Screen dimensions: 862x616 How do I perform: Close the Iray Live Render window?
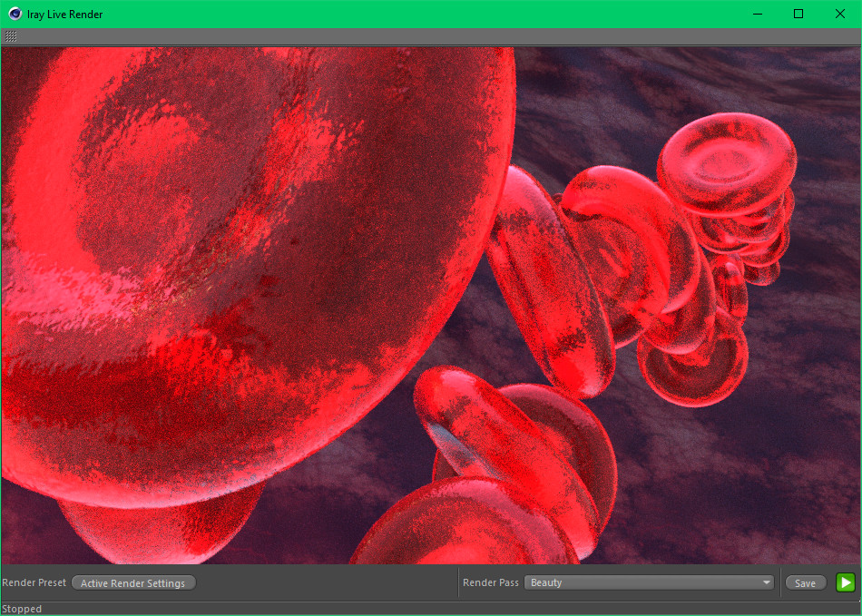[840, 14]
